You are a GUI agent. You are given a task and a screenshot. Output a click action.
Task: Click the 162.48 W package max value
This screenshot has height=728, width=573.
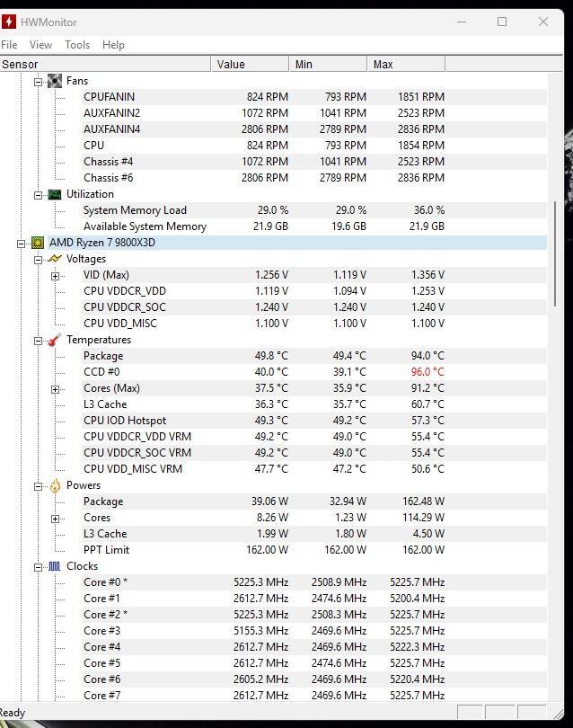(x=423, y=502)
